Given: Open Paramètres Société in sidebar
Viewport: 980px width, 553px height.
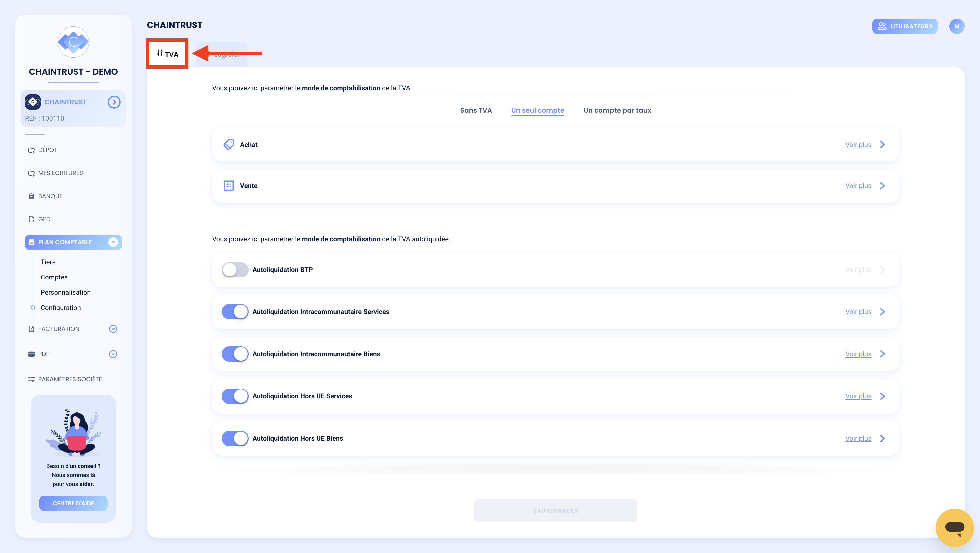Looking at the screenshot, I should tap(70, 379).
